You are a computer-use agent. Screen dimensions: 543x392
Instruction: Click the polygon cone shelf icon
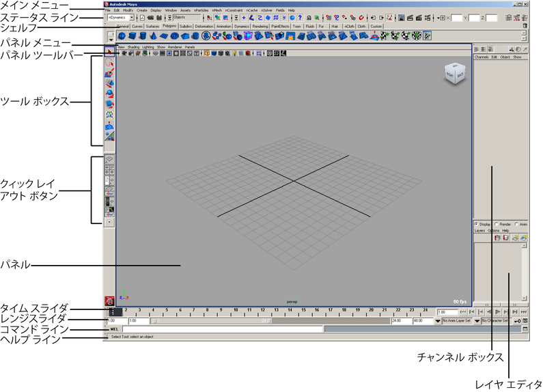pyautogui.click(x=152, y=36)
